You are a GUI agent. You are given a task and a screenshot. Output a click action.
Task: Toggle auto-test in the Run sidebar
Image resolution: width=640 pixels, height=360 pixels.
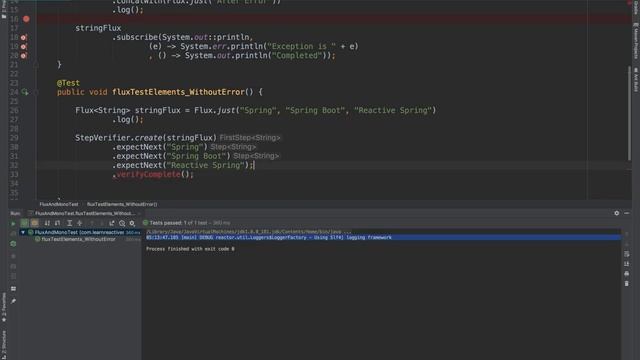coord(13,244)
